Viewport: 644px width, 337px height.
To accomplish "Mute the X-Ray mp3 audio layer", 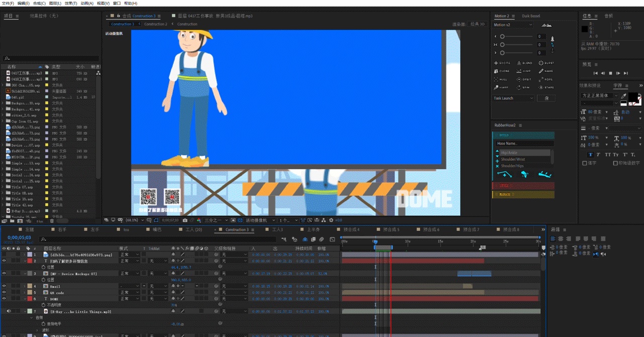I will point(9,311).
